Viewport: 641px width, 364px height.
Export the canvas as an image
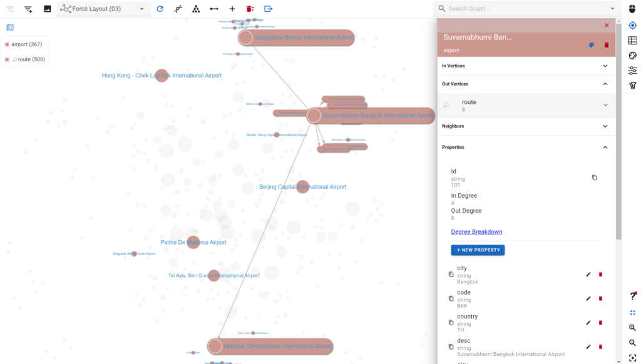pyautogui.click(x=48, y=9)
